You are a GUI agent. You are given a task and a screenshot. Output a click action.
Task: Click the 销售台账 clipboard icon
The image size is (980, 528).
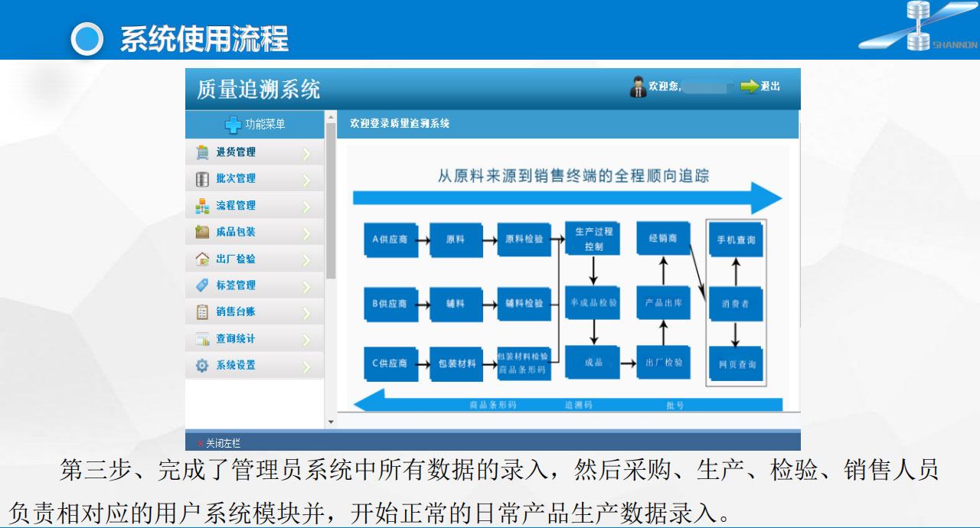[x=202, y=312]
